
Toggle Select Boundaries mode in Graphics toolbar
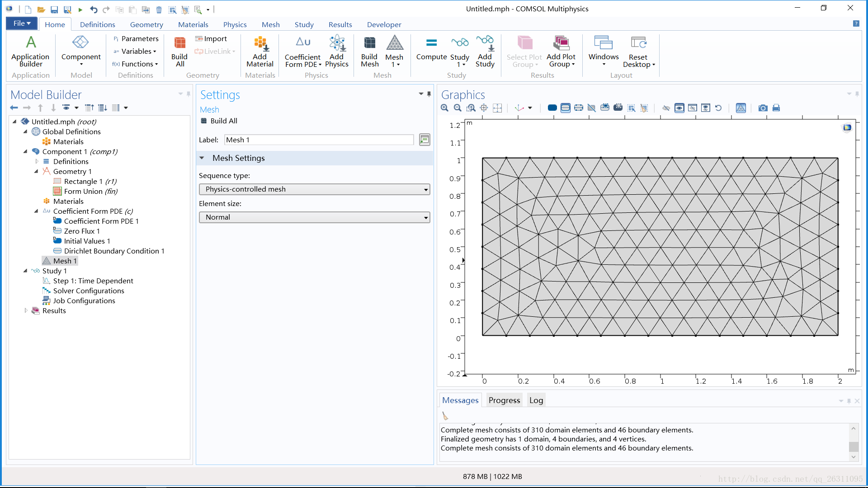[x=565, y=108]
